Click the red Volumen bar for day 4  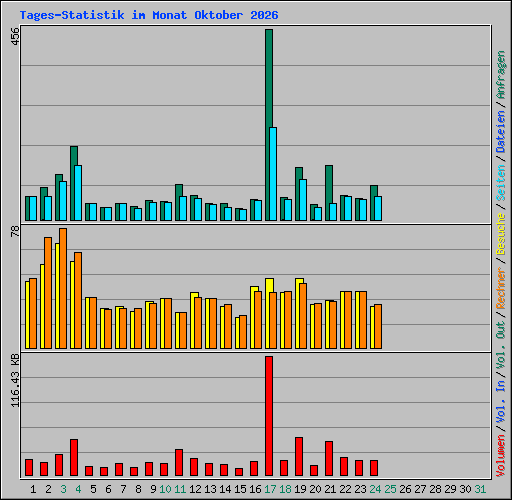[74, 457]
